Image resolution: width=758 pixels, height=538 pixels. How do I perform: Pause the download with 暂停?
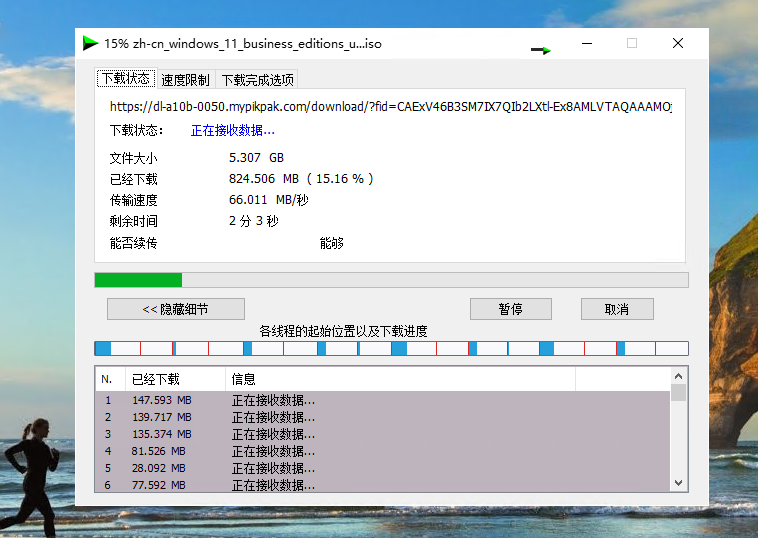point(510,309)
